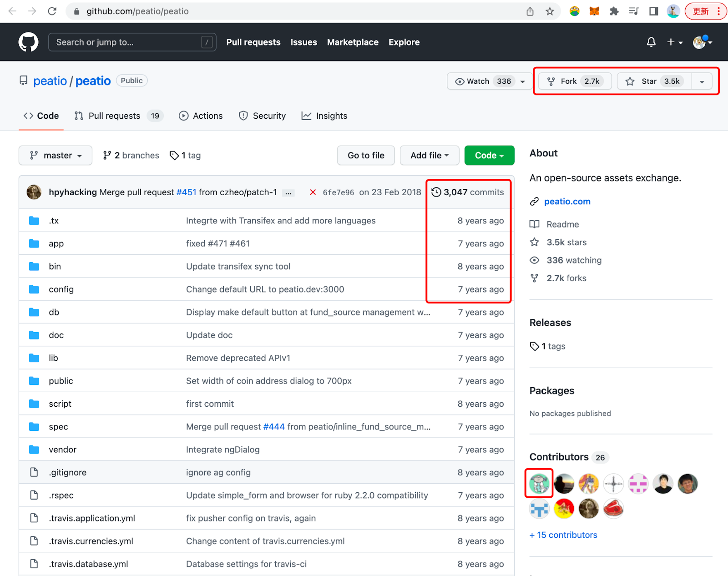
Task: Open the Add file dropdown
Action: click(430, 156)
